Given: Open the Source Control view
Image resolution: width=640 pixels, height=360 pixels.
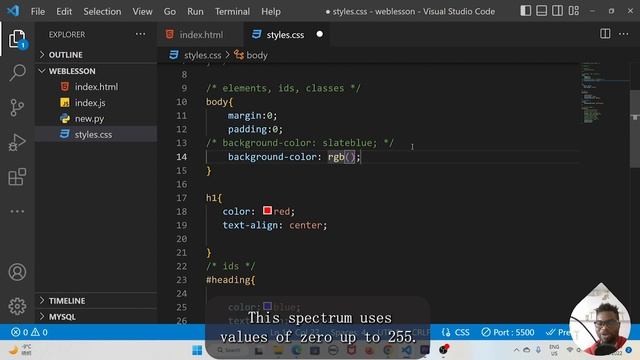Looking at the screenshot, I should pos(17,107).
